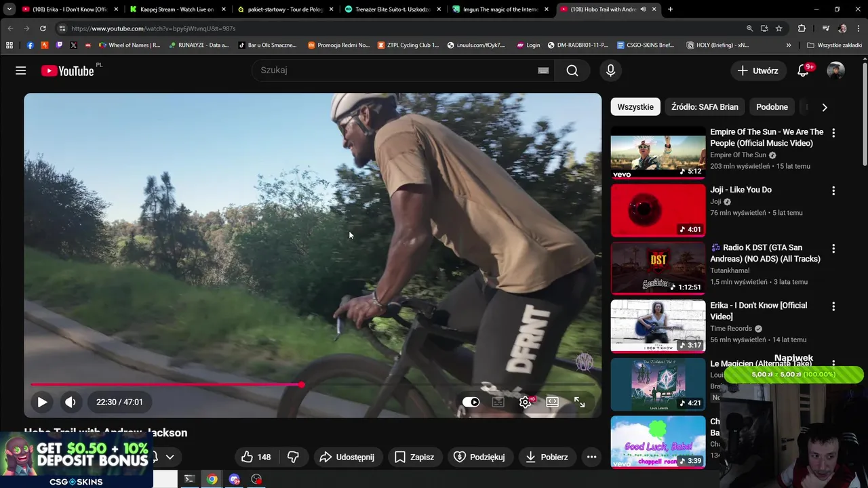This screenshot has width=868, height=488.
Task: Open the Le Magicien video thumbnail
Action: (x=658, y=384)
